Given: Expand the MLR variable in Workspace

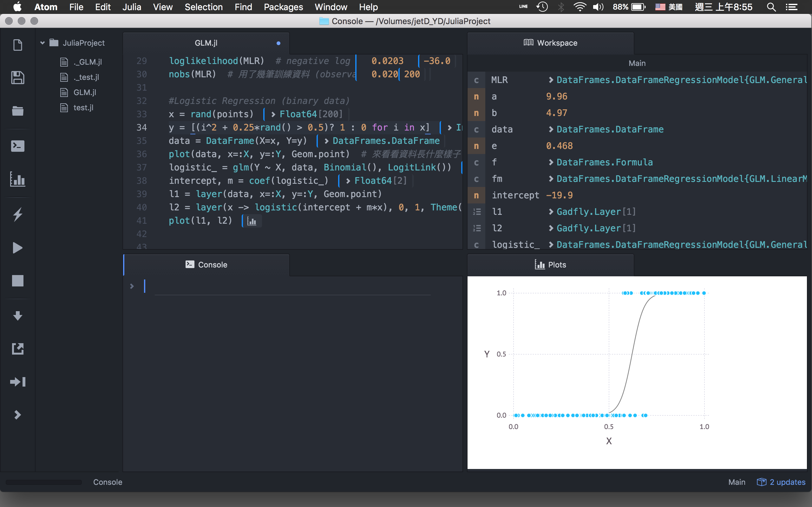Looking at the screenshot, I should (551, 80).
